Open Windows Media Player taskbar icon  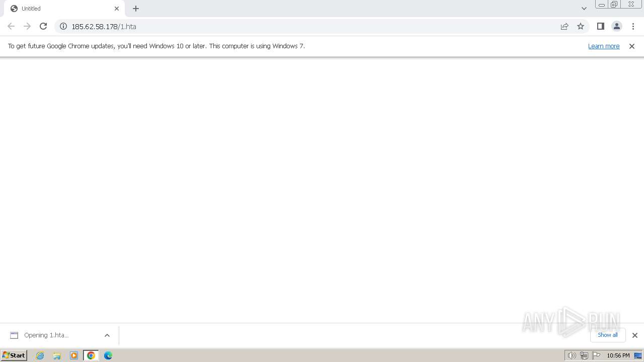click(74, 355)
